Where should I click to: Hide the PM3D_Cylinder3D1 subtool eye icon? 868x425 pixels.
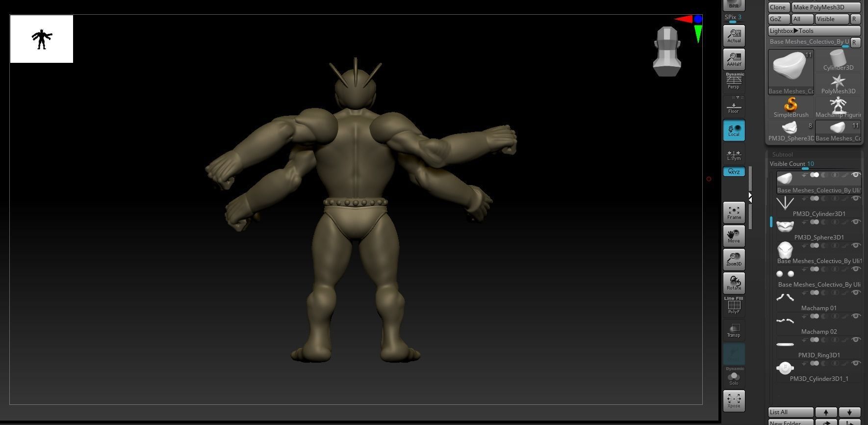[x=856, y=199]
